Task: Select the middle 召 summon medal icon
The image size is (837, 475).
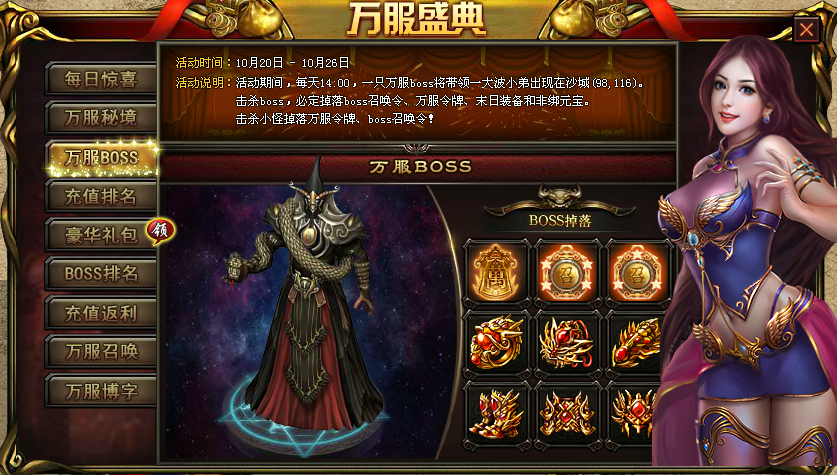Action: click(x=567, y=273)
